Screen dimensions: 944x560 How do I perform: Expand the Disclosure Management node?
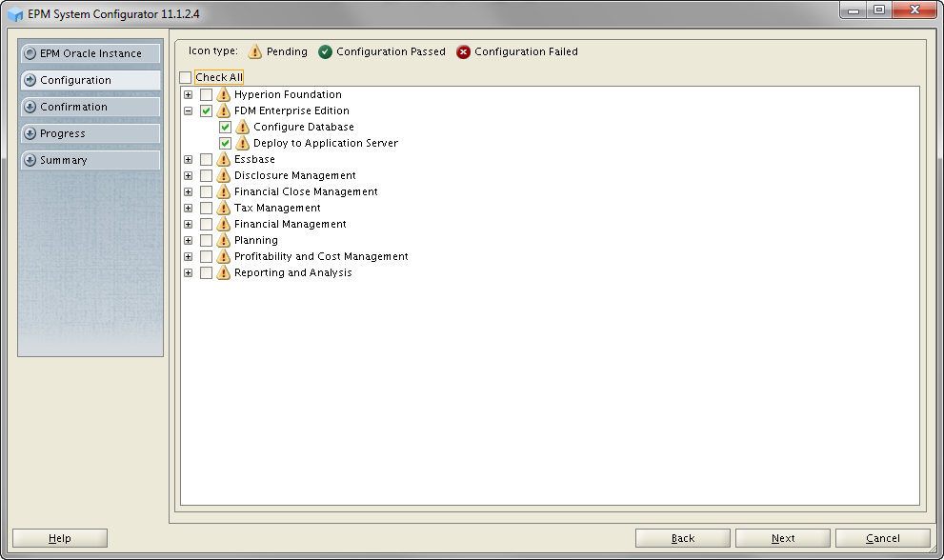(189, 176)
